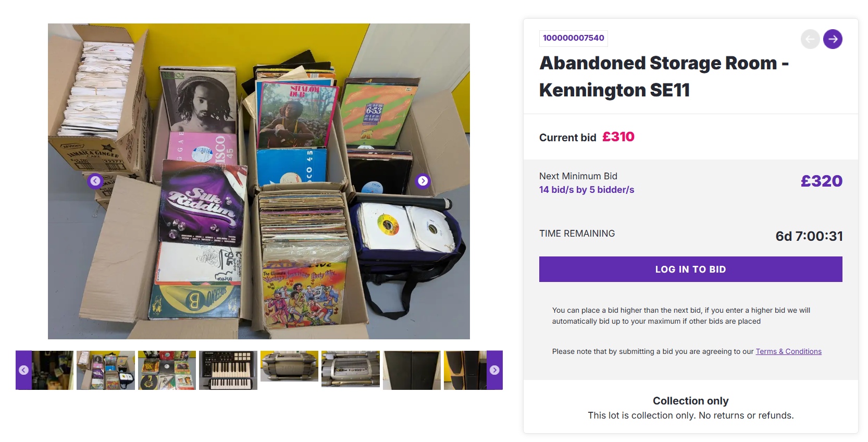Screen dimensions: 868x442
Task: Select the tall speaker thumbnail at the end
Action: tap(465, 370)
